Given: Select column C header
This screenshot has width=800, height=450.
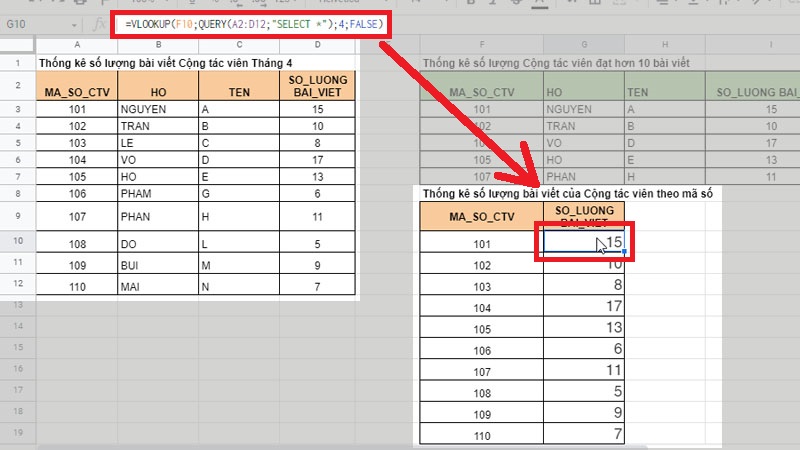Looking at the screenshot, I should tap(235, 45).
